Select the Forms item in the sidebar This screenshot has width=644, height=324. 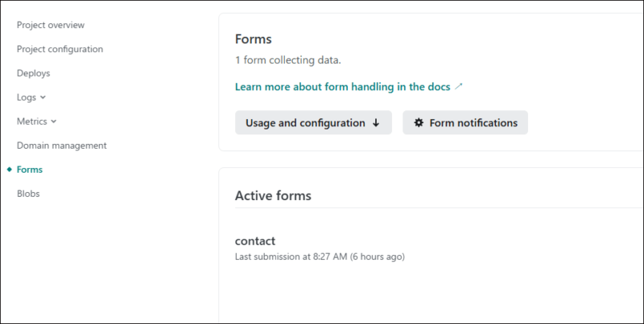point(30,170)
